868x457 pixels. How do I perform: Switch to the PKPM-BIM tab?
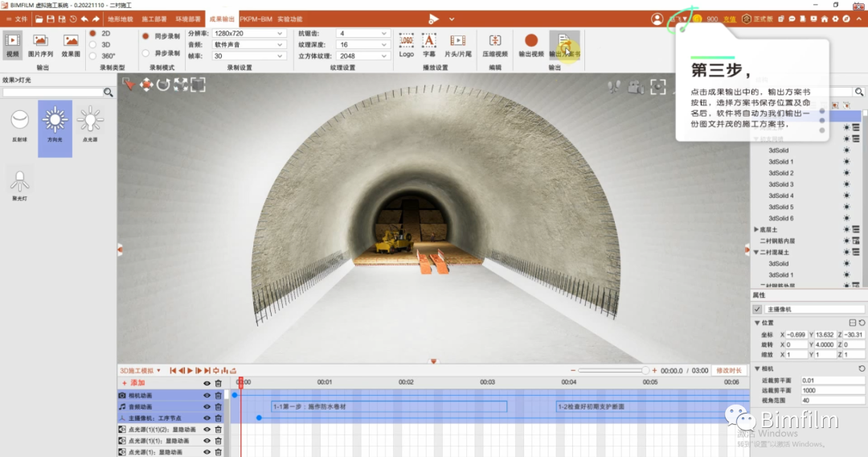[x=256, y=19]
